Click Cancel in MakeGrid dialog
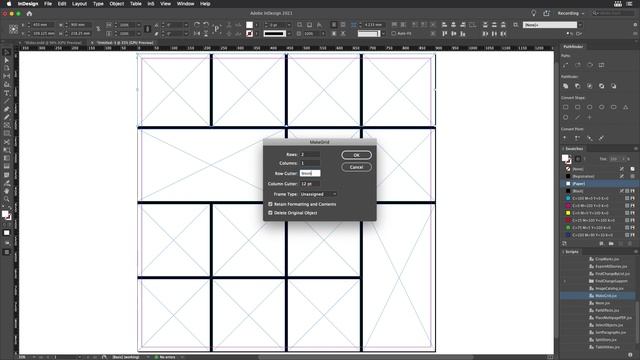The image size is (640, 360). (x=356, y=167)
